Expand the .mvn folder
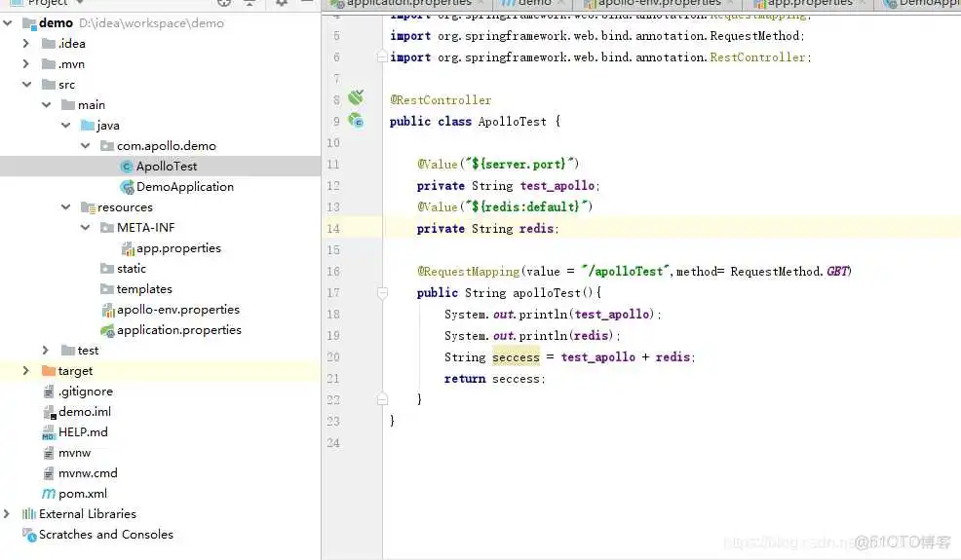Viewport: 961px width, 560px height. pyautogui.click(x=25, y=63)
